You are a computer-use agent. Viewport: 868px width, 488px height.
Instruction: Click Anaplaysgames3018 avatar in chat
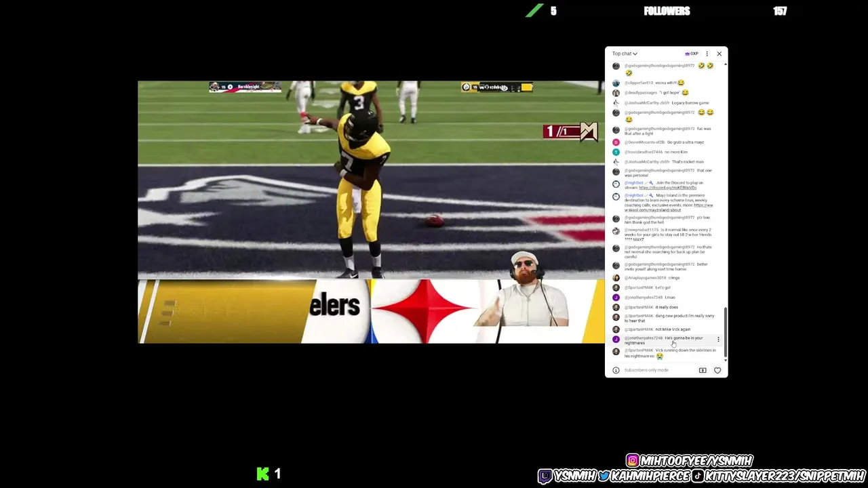click(x=616, y=278)
